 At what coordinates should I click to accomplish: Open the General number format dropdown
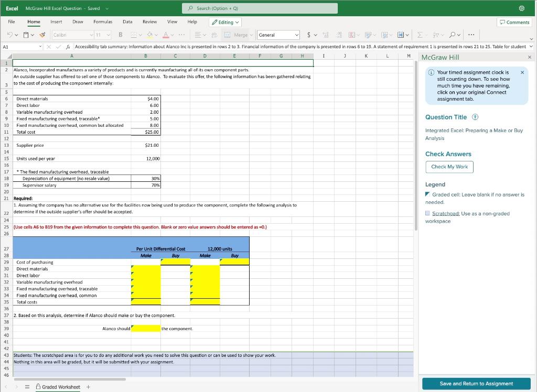click(297, 35)
